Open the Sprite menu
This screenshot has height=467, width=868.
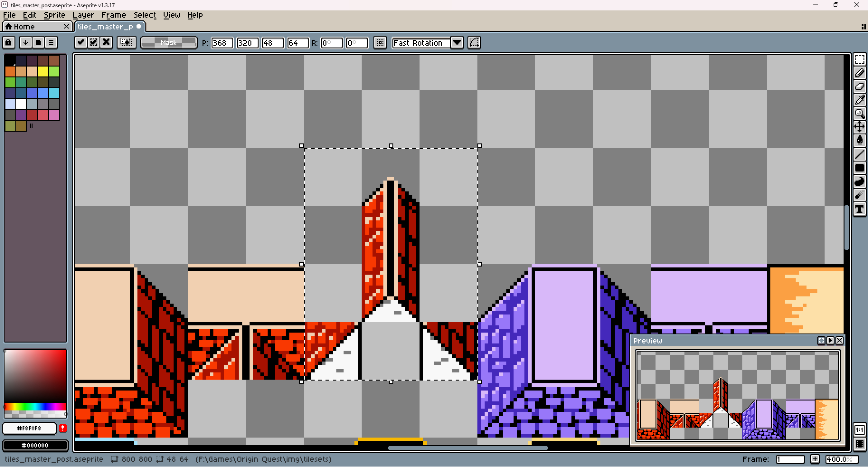point(54,15)
